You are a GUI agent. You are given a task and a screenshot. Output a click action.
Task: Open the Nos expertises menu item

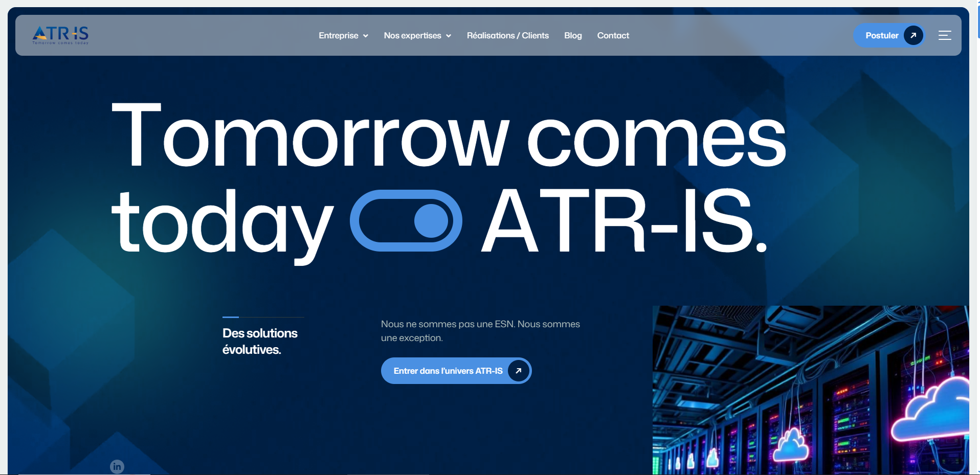pos(413,35)
